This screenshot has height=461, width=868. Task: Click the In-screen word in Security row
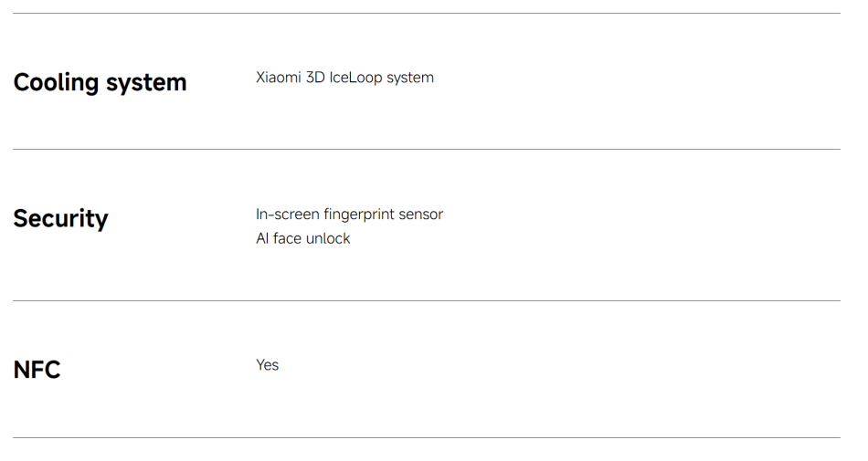tap(288, 214)
